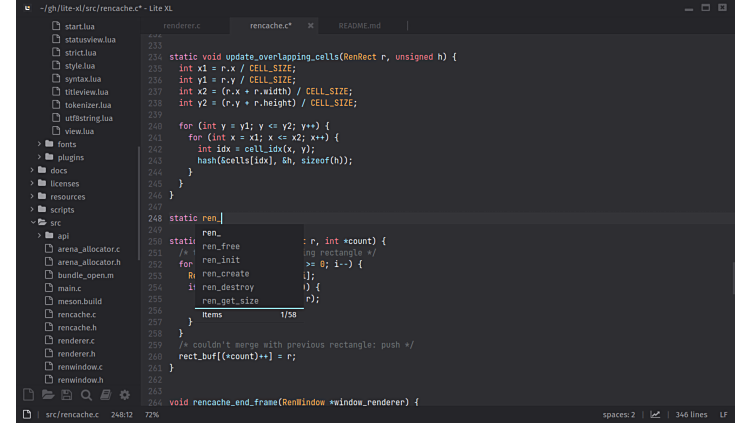
Task: Choose ren_get_size autocomplete suggestion
Action: [x=230, y=300]
